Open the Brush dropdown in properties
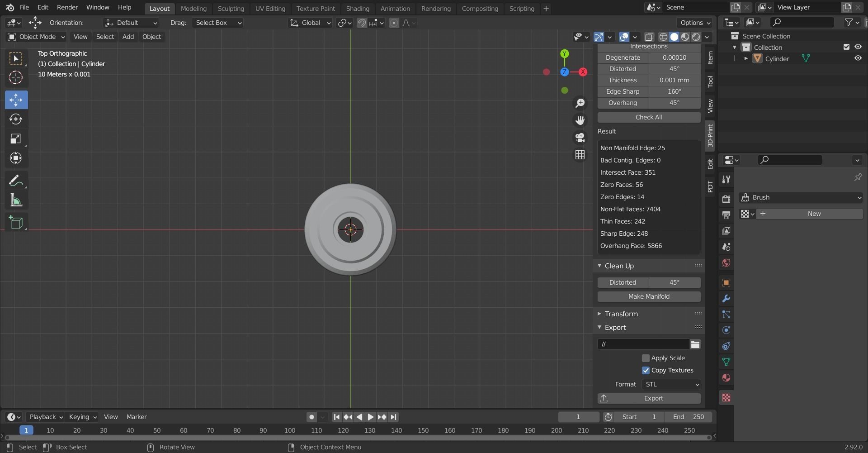Image resolution: width=868 pixels, height=453 pixels. pyautogui.click(x=801, y=197)
